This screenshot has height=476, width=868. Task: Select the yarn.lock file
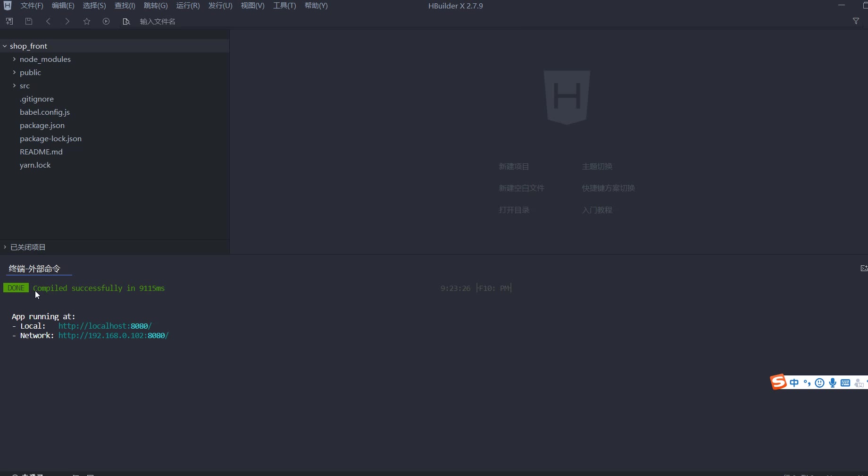35,165
